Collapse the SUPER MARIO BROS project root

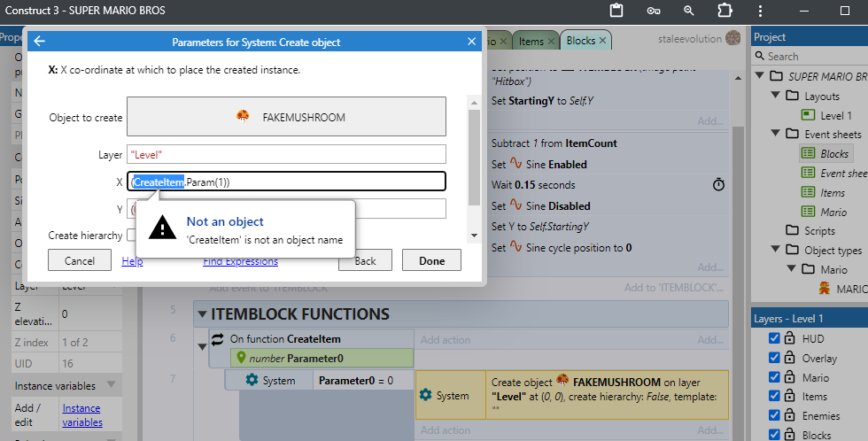pos(760,75)
